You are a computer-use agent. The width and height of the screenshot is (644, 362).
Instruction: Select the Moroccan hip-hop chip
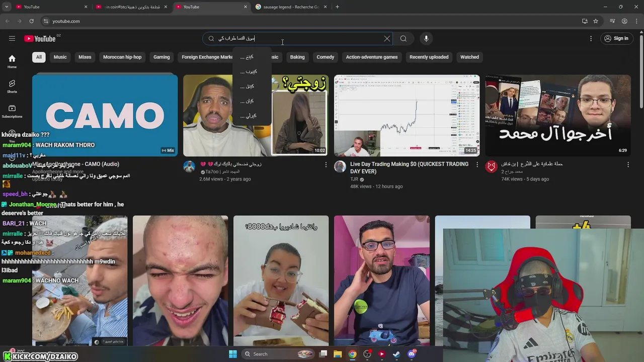pyautogui.click(x=122, y=57)
